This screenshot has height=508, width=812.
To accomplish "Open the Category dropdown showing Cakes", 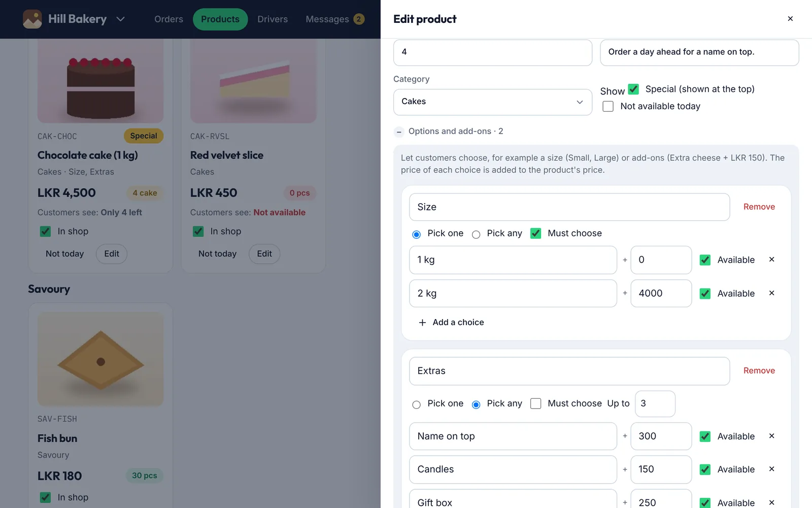I will pyautogui.click(x=492, y=102).
